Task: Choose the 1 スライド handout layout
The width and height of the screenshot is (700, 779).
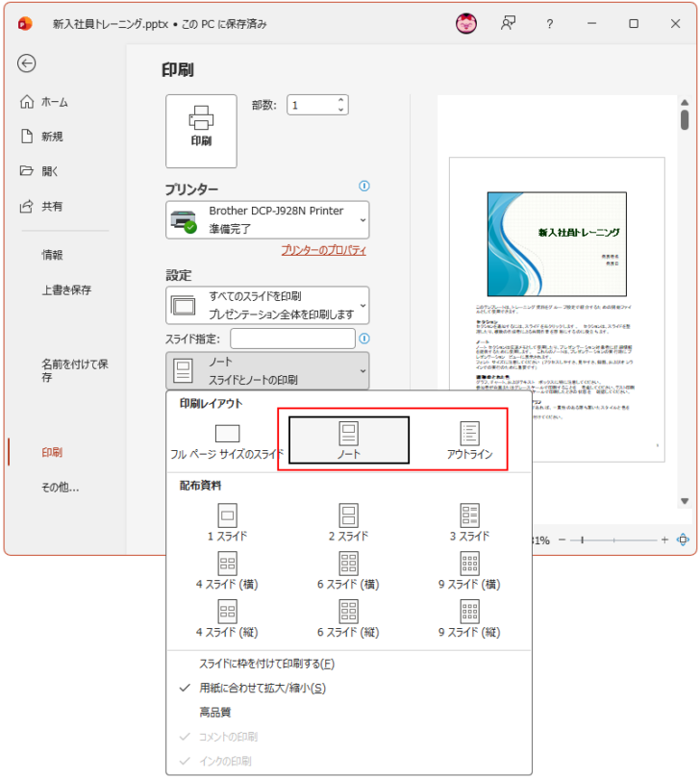Action: point(227,522)
